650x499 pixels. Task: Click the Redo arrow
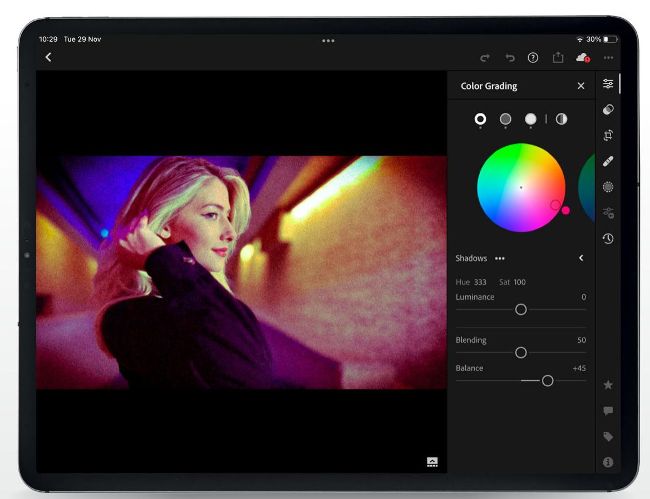point(485,58)
